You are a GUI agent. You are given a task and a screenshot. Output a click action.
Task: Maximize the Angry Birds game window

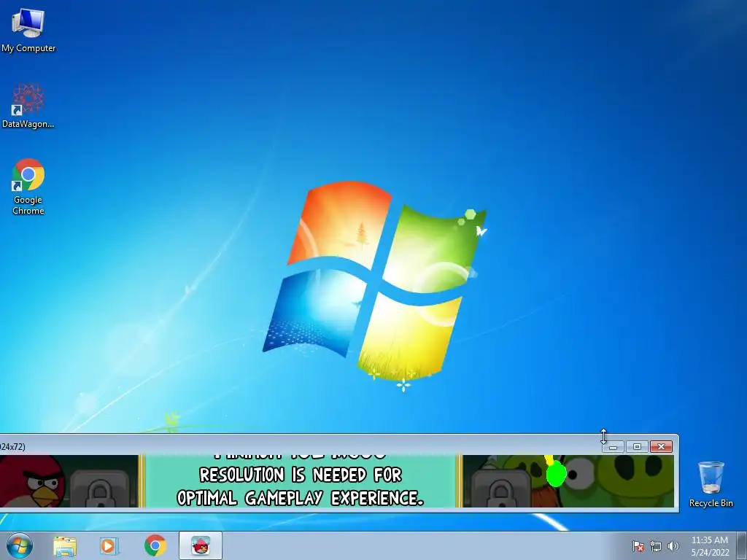coord(637,447)
